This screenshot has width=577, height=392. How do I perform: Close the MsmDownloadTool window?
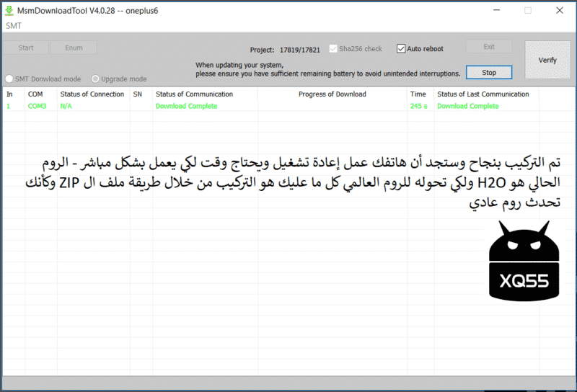coord(560,11)
